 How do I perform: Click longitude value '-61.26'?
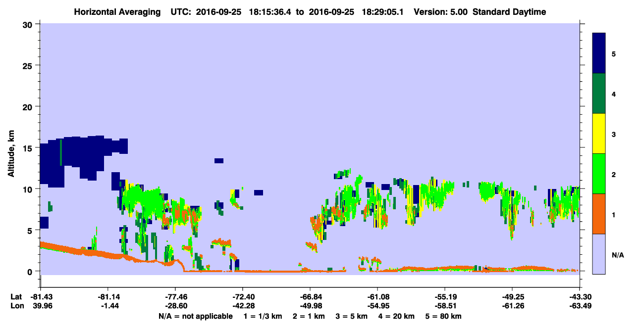pyautogui.click(x=512, y=306)
